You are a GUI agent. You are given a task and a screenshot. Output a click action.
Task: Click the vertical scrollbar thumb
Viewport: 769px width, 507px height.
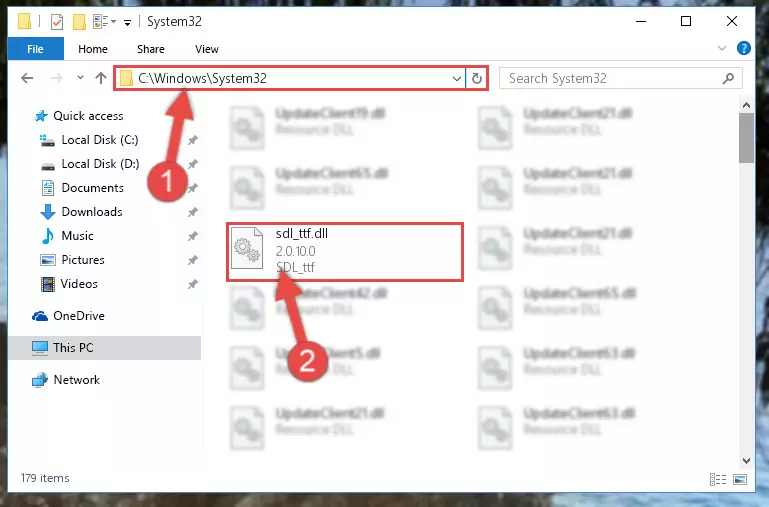click(x=746, y=138)
